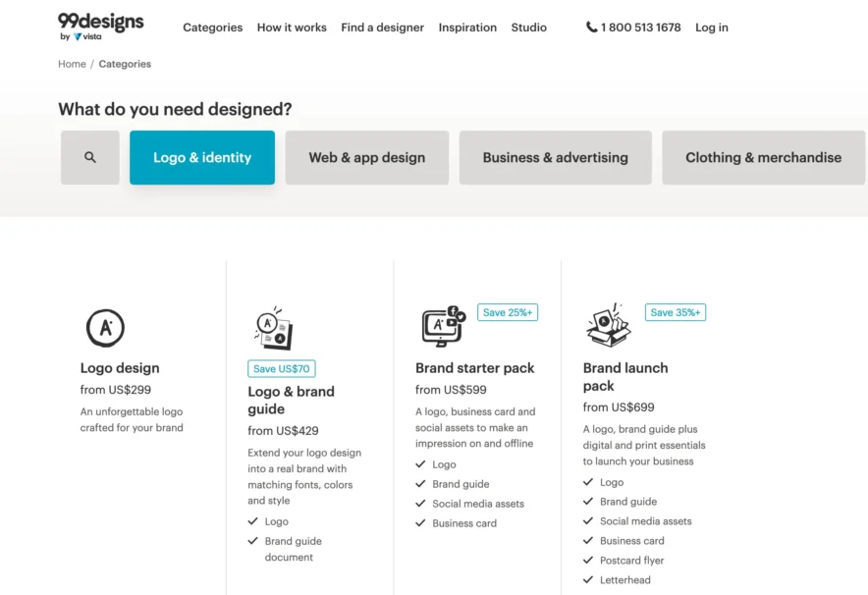868x595 pixels.
Task: Click the phone receiver icon near the number
Action: coord(589,27)
